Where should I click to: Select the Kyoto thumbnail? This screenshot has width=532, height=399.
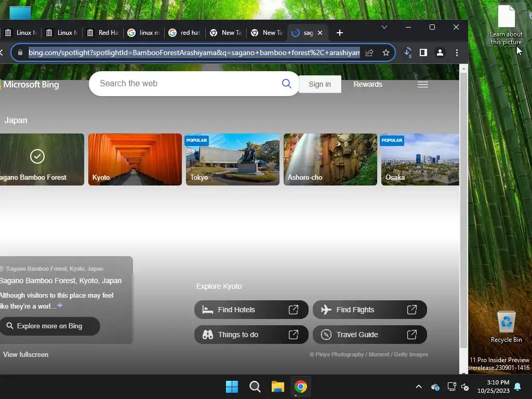[135, 159]
